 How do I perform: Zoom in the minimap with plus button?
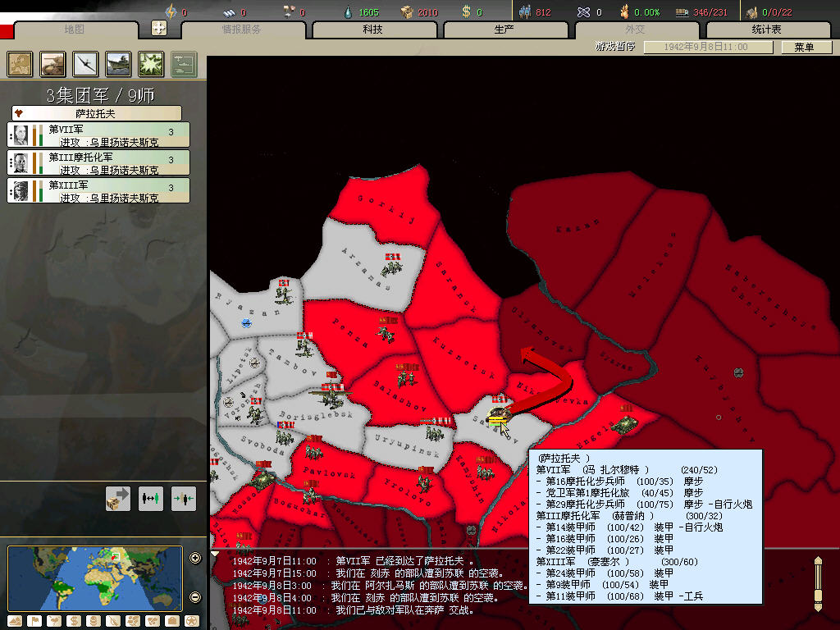[195, 559]
